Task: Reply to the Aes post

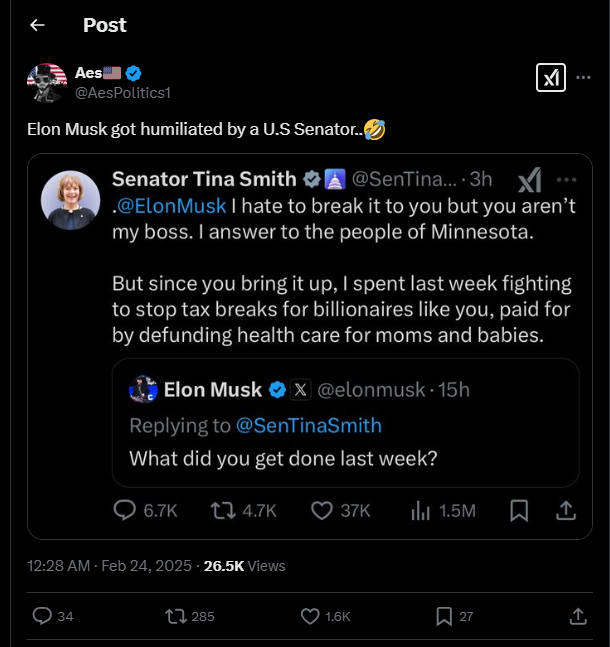Action: (43, 616)
